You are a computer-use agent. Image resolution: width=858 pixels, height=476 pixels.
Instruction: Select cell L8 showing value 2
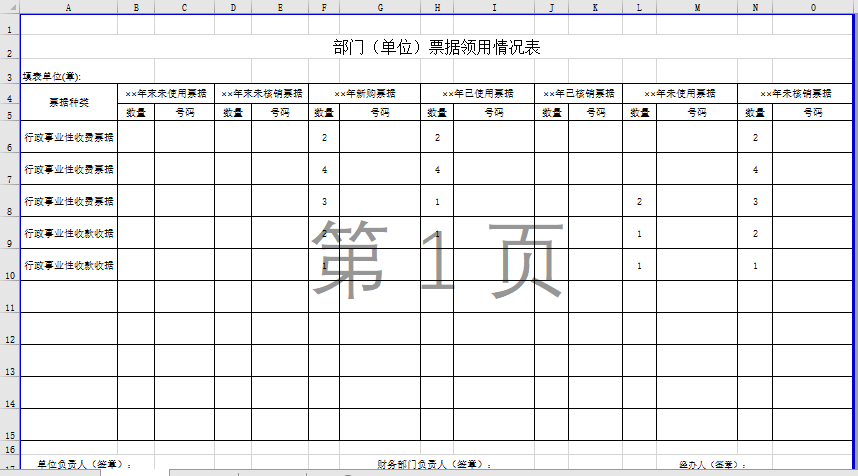tap(639, 201)
